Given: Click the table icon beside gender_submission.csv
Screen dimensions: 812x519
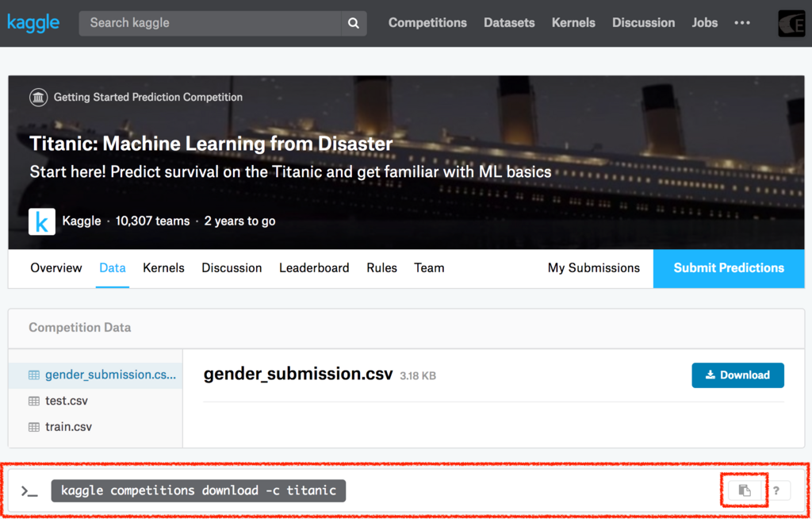Looking at the screenshot, I should coord(34,375).
